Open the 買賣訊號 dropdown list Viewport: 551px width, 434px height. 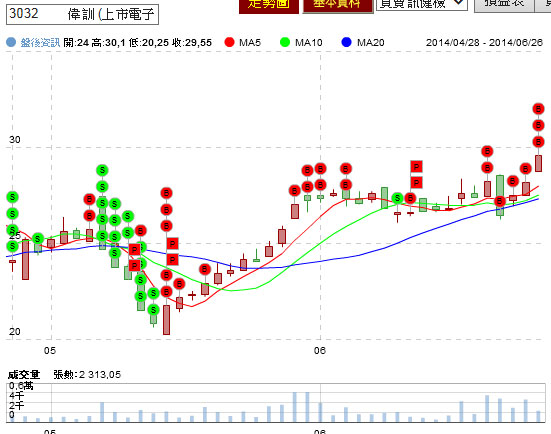(x=422, y=5)
